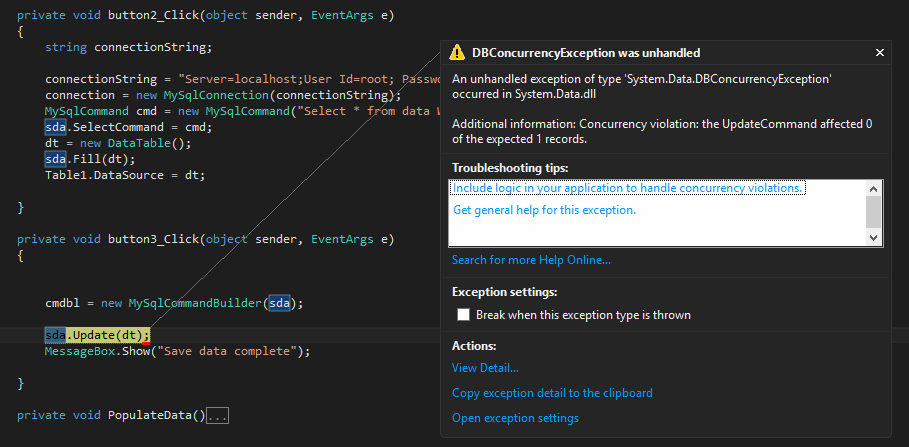The height and width of the screenshot is (447, 909).
Task: Click the sda.Fill(dt) statement
Action: (x=90, y=159)
